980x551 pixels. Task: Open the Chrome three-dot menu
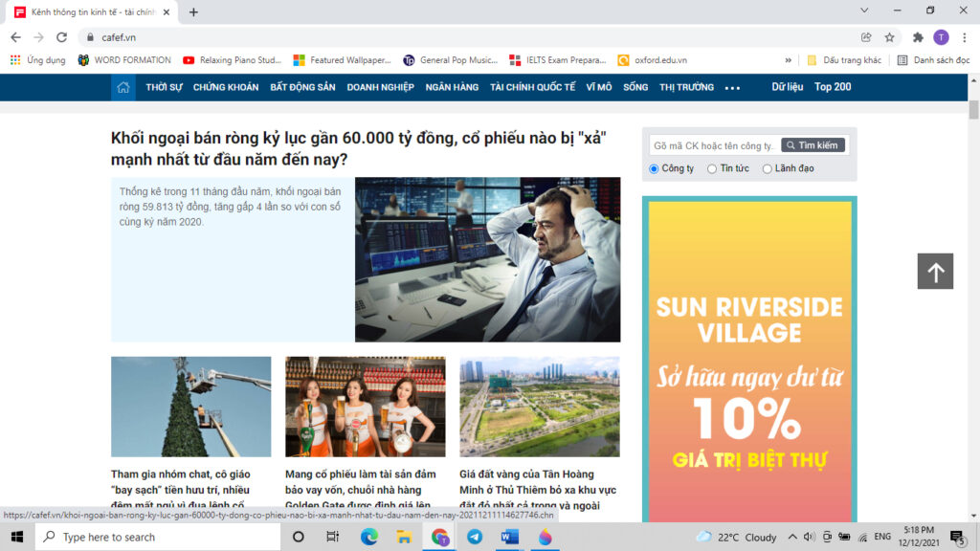coord(965,37)
